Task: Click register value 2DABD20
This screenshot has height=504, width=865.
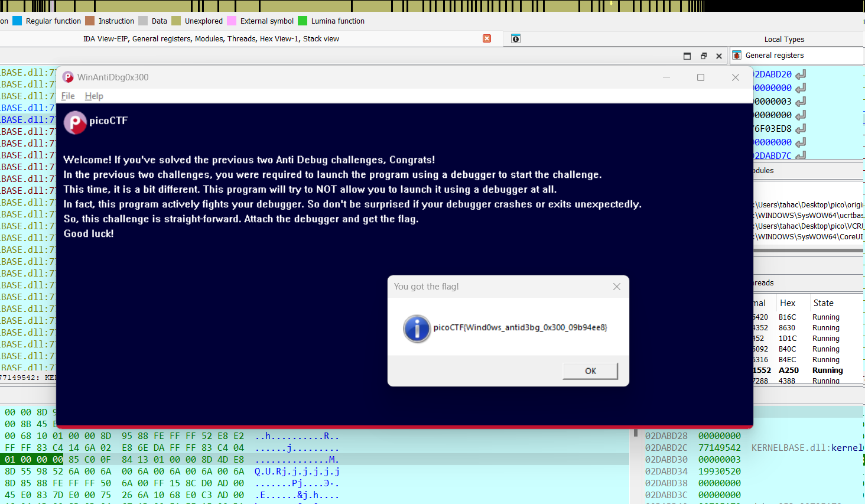Action: [x=773, y=74]
